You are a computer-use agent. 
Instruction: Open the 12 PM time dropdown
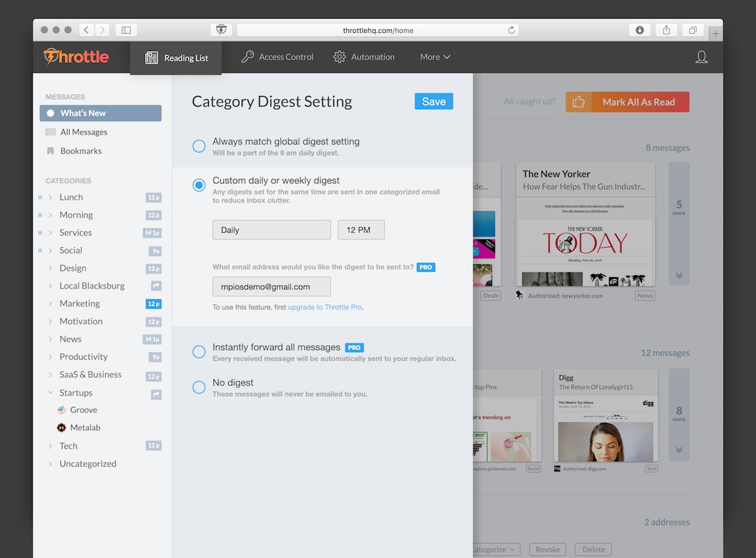(x=361, y=230)
